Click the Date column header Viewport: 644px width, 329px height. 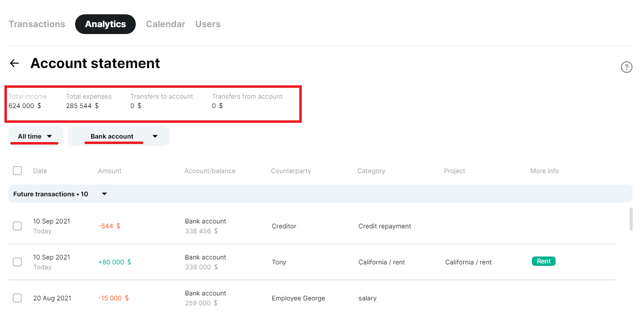(40, 171)
